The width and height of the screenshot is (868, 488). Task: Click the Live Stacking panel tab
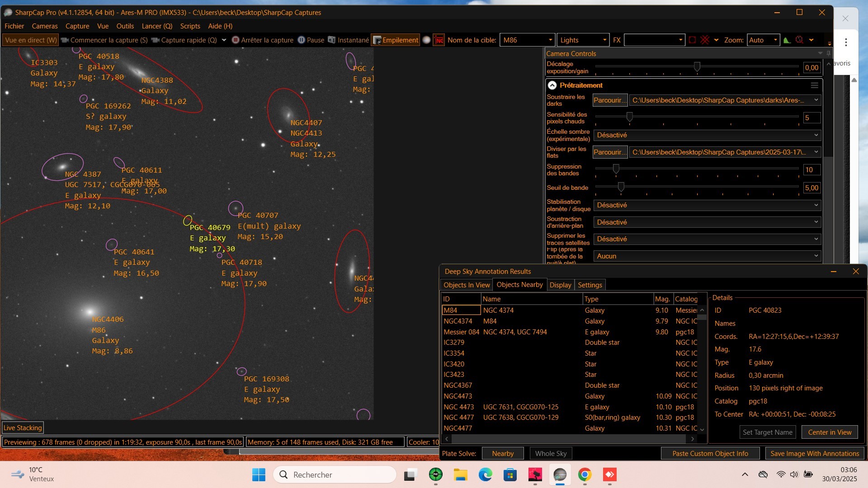point(23,428)
